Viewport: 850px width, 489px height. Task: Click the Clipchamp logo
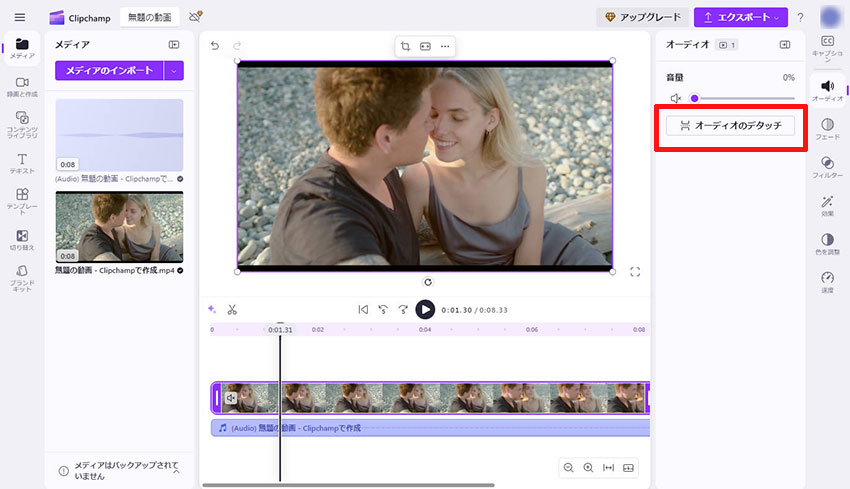click(x=80, y=18)
